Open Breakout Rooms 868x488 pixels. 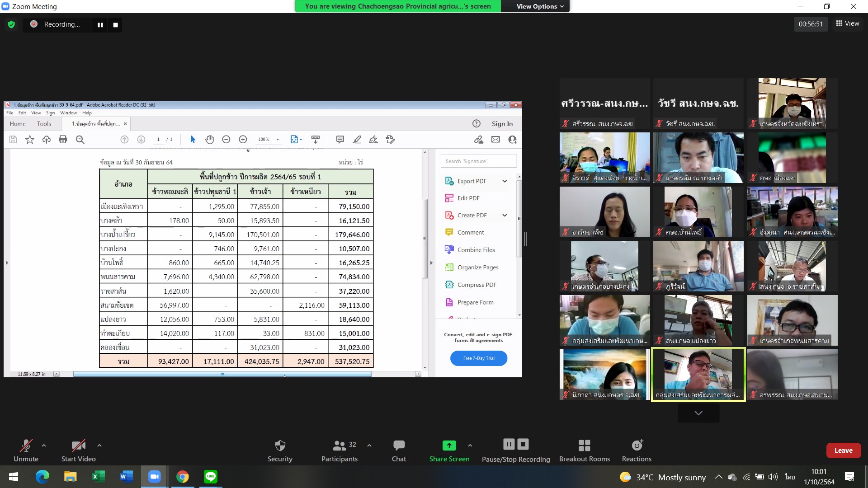pyautogui.click(x=584, y=446)
